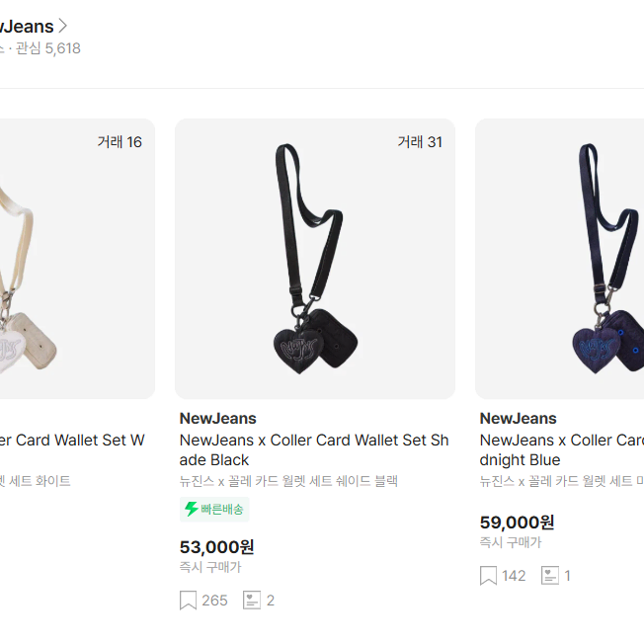Open the Shade Black wallet product image
Screen dimensions: 644x644
point(315,259)
